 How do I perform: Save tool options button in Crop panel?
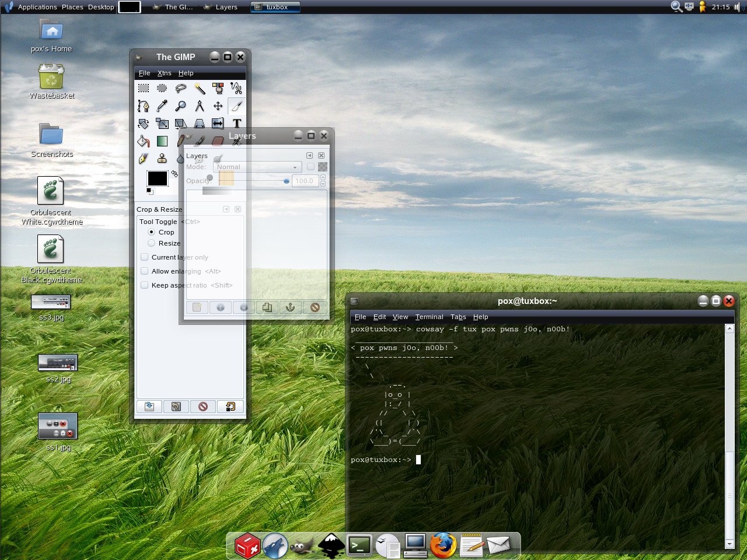pos(149,407)
